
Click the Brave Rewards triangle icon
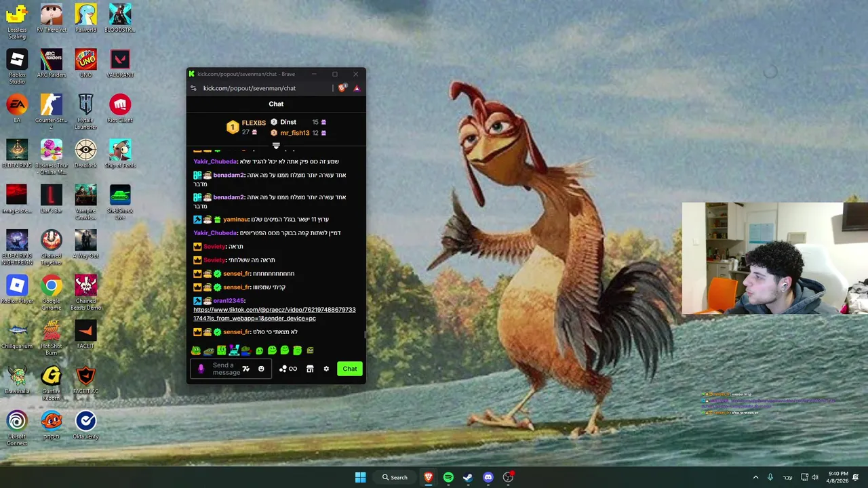point(357,88)
